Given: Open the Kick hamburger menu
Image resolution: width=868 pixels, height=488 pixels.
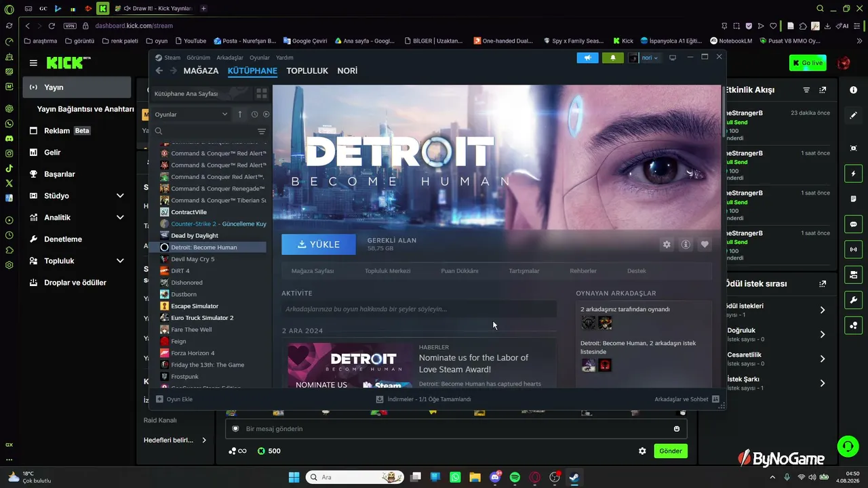Looking at the screenshot, I should [x=33, y=63].
